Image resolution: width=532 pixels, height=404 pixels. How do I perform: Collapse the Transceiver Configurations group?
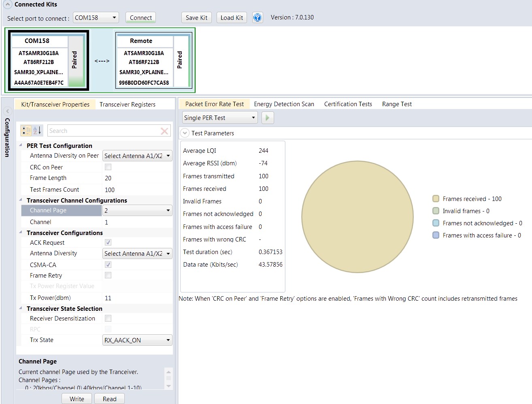click(21, 232)
